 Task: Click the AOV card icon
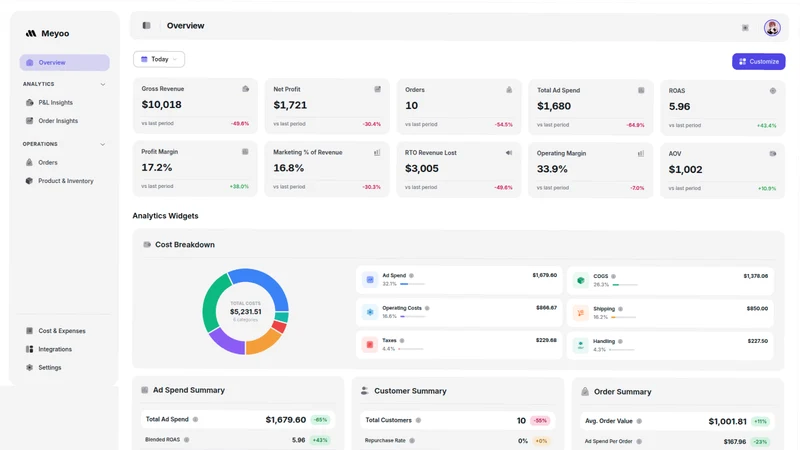click(x=773, y=154)
